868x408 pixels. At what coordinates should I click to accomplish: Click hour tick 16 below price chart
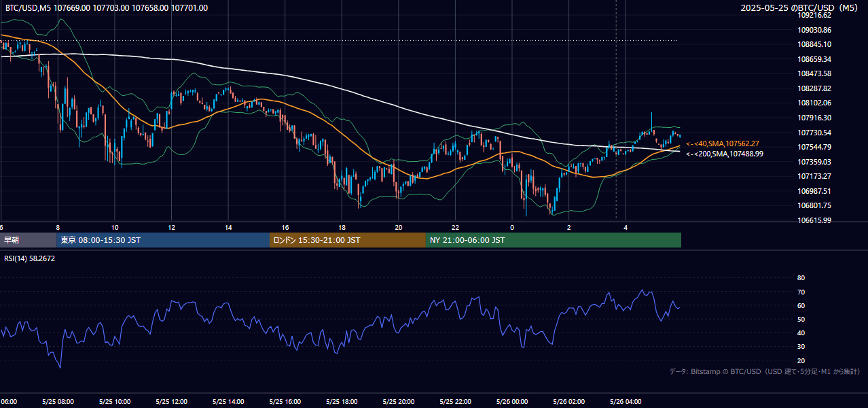285,228
